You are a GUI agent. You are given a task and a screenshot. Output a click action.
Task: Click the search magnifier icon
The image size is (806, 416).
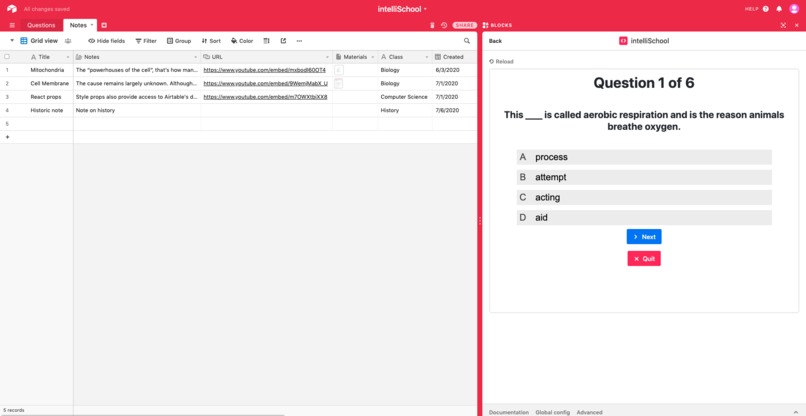[x=467, y=41]
